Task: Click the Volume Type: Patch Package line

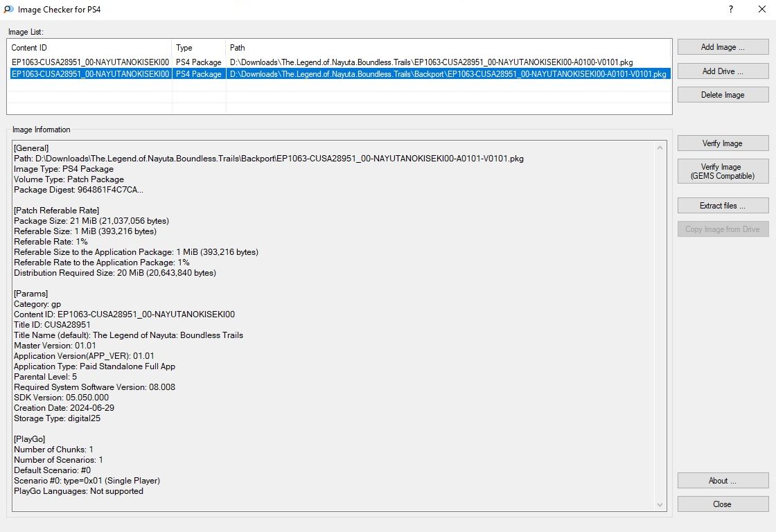Action: (69, 179)
